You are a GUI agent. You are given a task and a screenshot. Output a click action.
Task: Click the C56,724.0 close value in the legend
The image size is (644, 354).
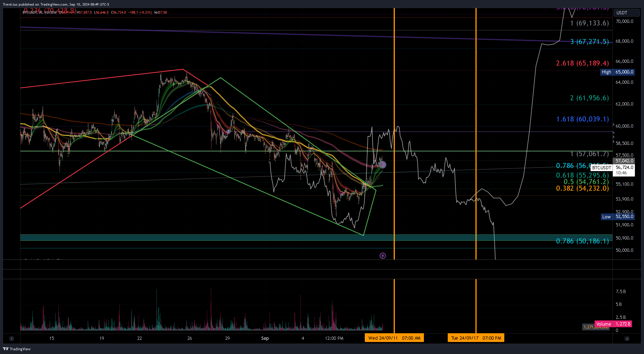click(x=119, y=12)
